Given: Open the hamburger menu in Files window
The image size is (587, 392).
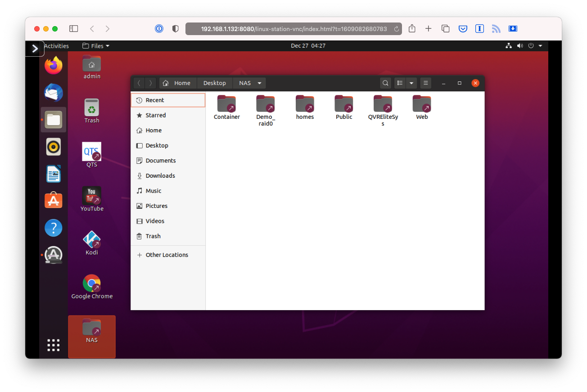Looking at the screenshot, I should coord(425,83).
